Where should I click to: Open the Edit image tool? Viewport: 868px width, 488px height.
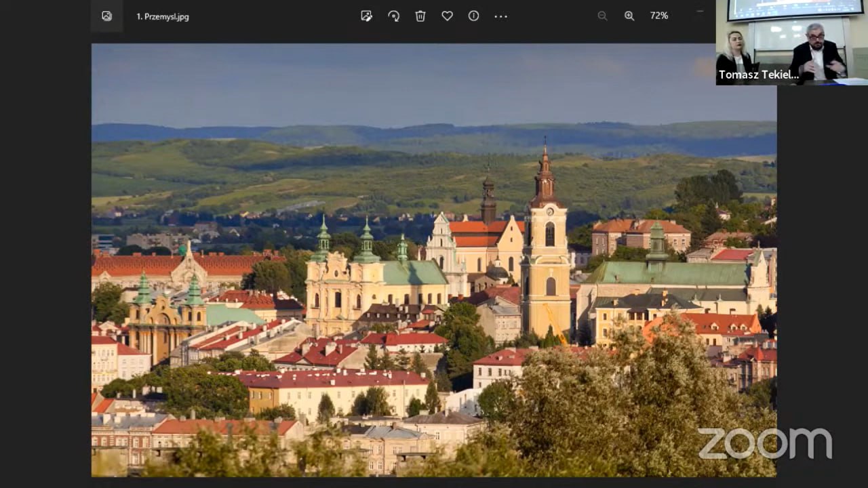click(367, 16)
